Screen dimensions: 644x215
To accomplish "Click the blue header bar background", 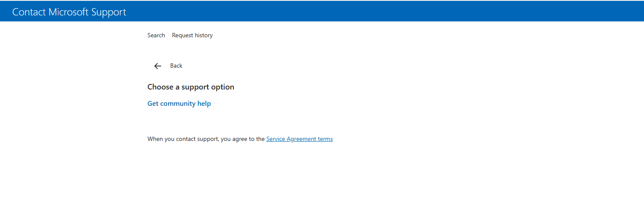I will [386, 11].
